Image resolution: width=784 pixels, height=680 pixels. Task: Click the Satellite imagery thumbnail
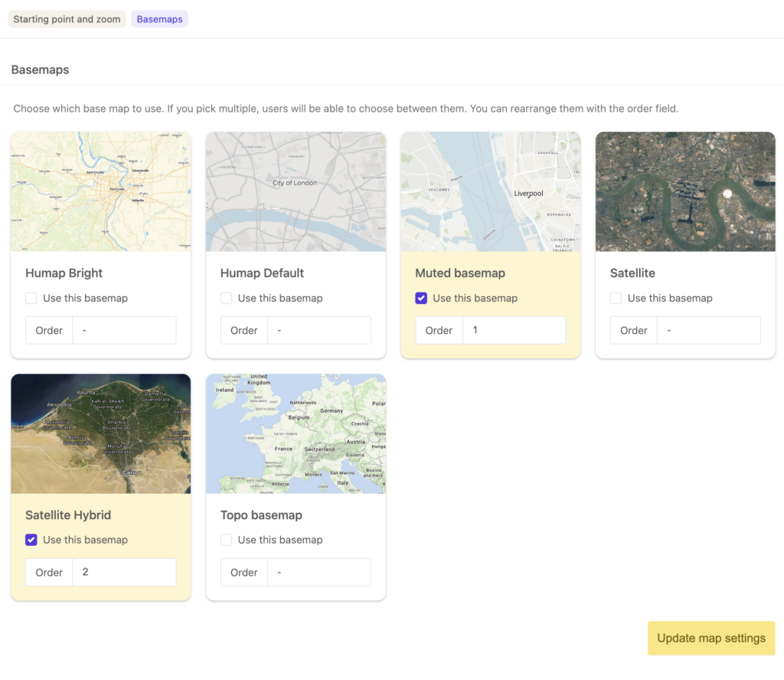click(x=685, y=191)
